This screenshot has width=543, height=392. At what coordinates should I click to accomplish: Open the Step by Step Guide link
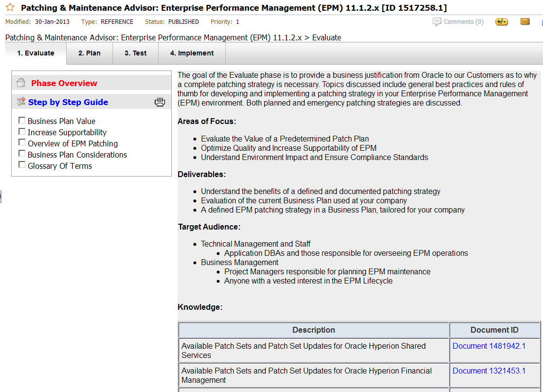(68, 102)
